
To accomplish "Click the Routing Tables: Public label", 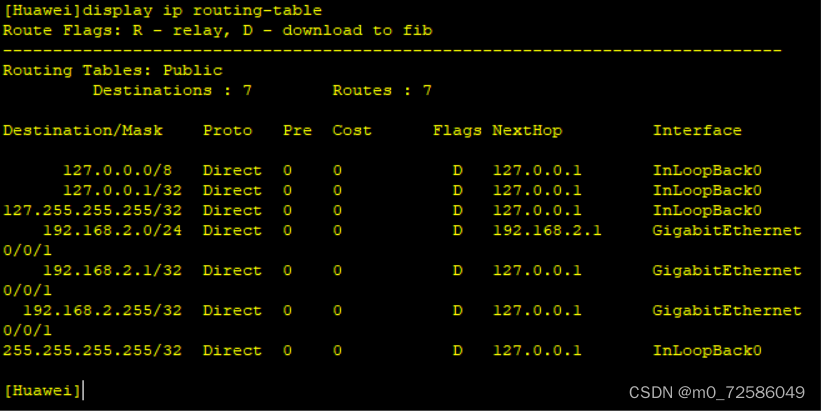I will [112, 70].
